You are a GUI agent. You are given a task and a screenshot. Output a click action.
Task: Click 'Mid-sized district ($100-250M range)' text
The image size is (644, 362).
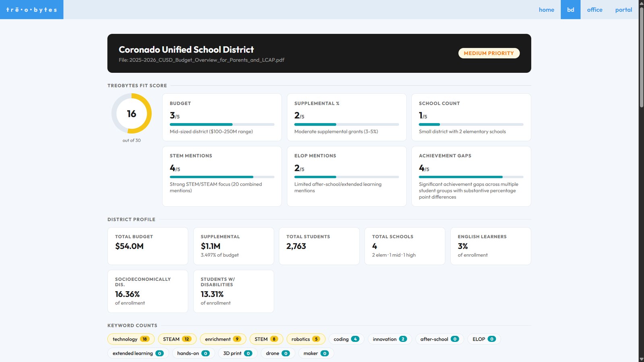click(x=211, y=132)
